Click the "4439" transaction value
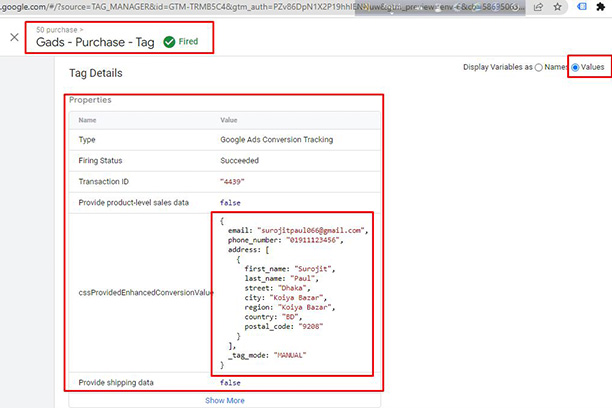Viewport: 612px width, 408px height. tap(232, 182)
